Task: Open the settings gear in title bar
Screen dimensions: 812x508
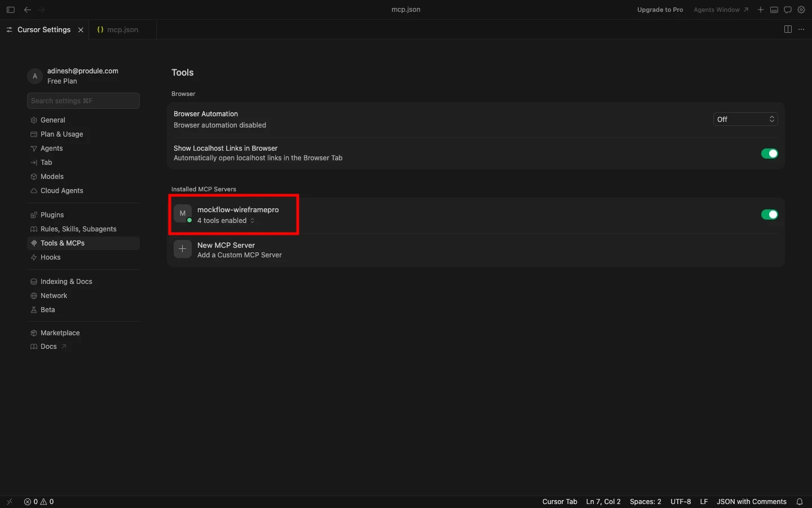Action: click(x=801, y=10)
